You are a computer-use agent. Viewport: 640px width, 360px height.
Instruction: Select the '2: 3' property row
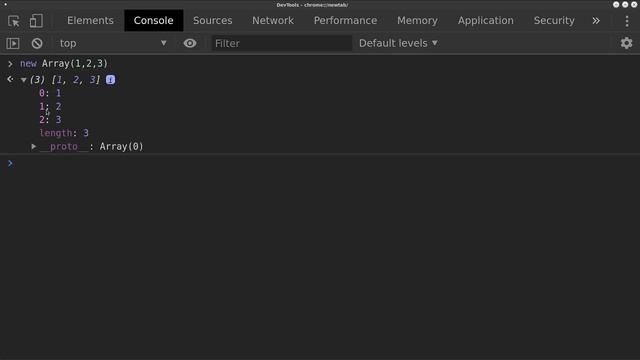[x=50, y=120]
